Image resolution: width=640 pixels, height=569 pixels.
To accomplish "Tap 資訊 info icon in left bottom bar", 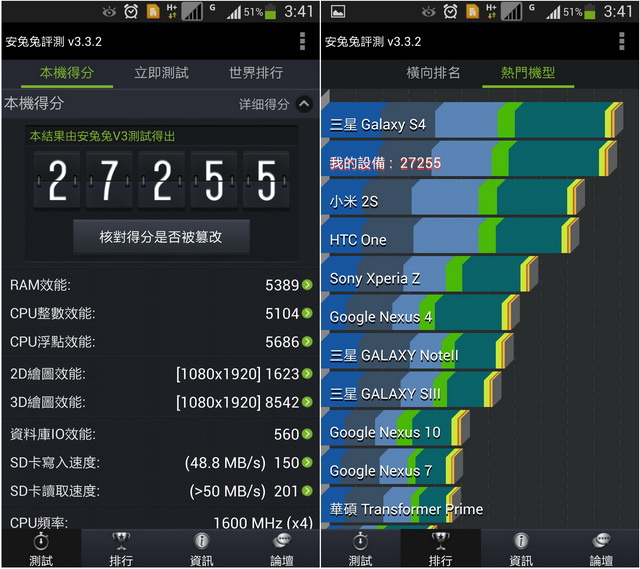I will (x=201, y=541).
